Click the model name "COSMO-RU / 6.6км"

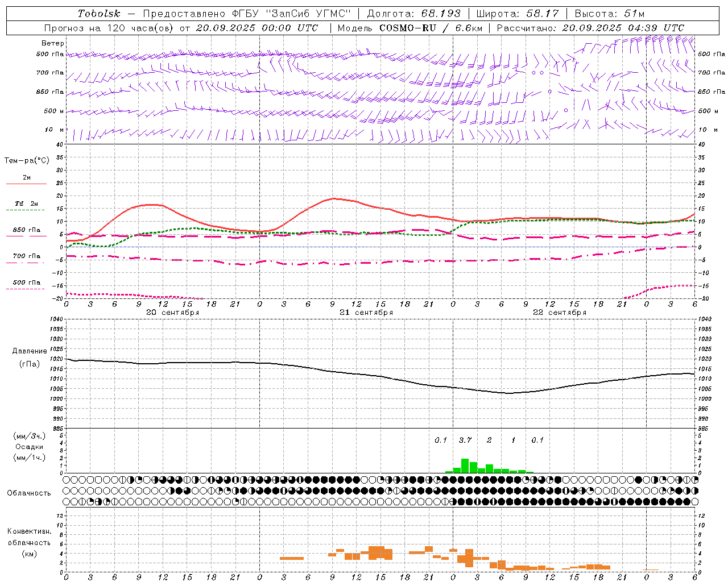coord(431,28)
